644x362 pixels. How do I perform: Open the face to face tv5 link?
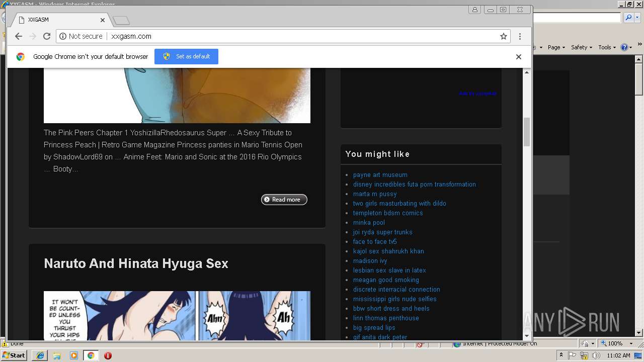tap(375, 242)
